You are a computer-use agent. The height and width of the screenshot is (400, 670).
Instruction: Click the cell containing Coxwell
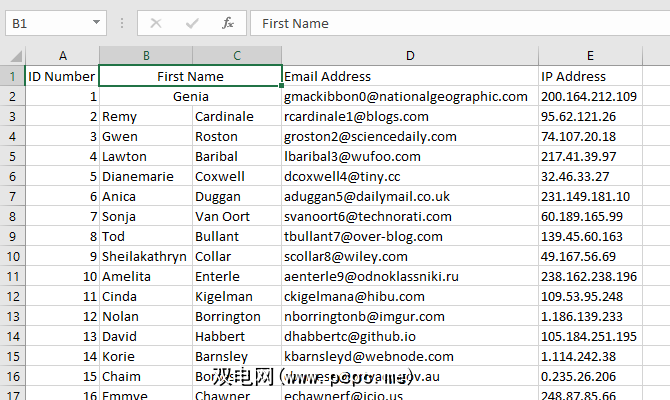click(x=237, y=176)
